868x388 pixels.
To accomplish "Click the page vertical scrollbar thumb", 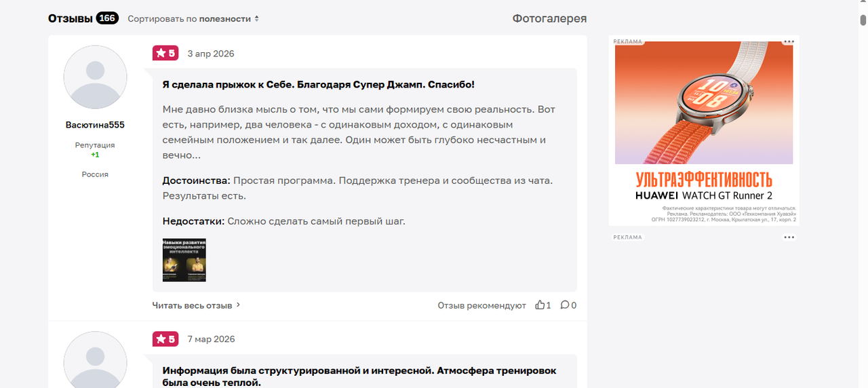I will 863,19.
